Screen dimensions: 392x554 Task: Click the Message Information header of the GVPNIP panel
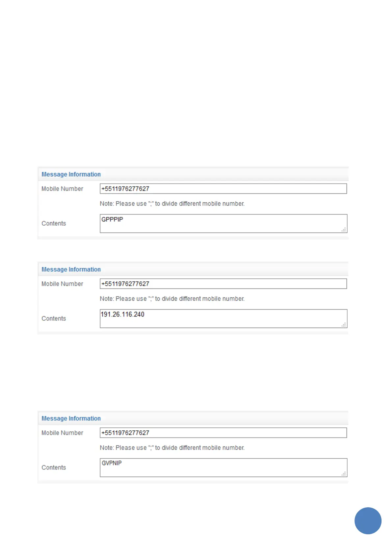click(x=71, y=418)
